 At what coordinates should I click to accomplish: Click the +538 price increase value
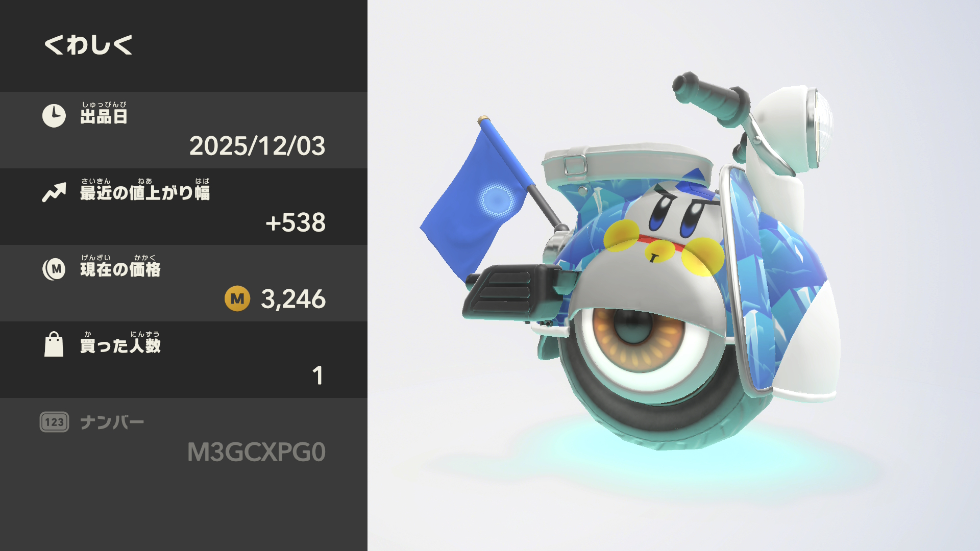(296, 222)
